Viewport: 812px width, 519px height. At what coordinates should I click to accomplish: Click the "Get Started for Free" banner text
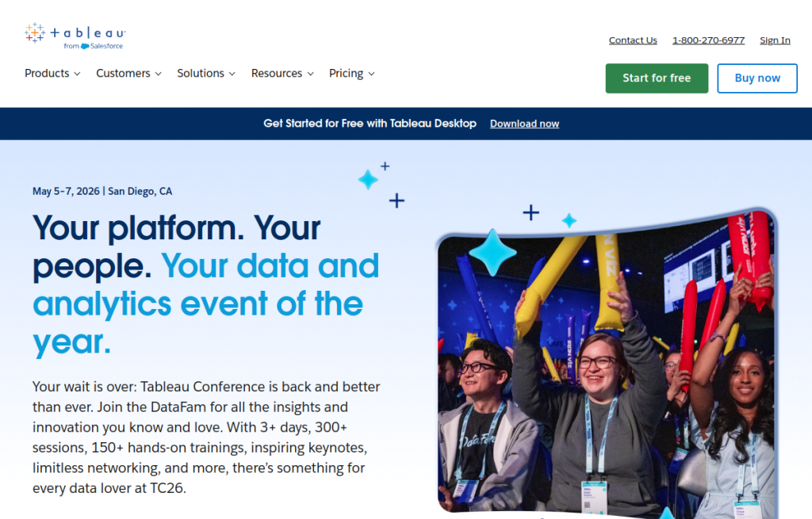370,124
